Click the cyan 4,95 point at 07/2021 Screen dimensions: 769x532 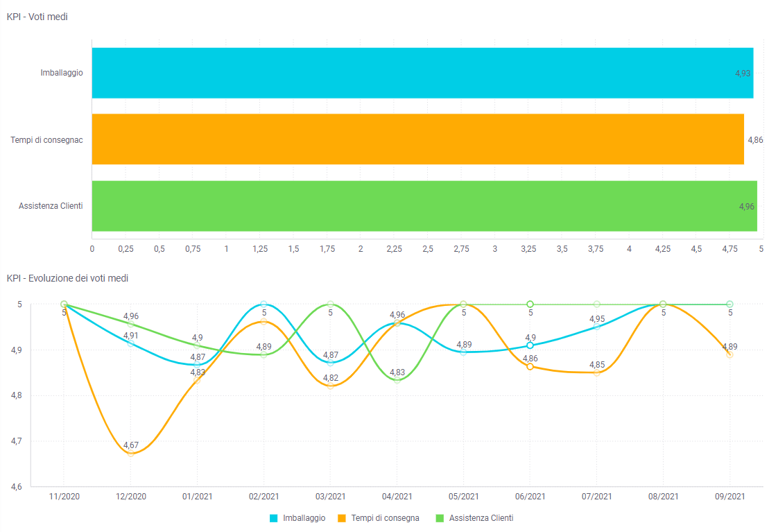pyautogui.click(x=597, y=326)
